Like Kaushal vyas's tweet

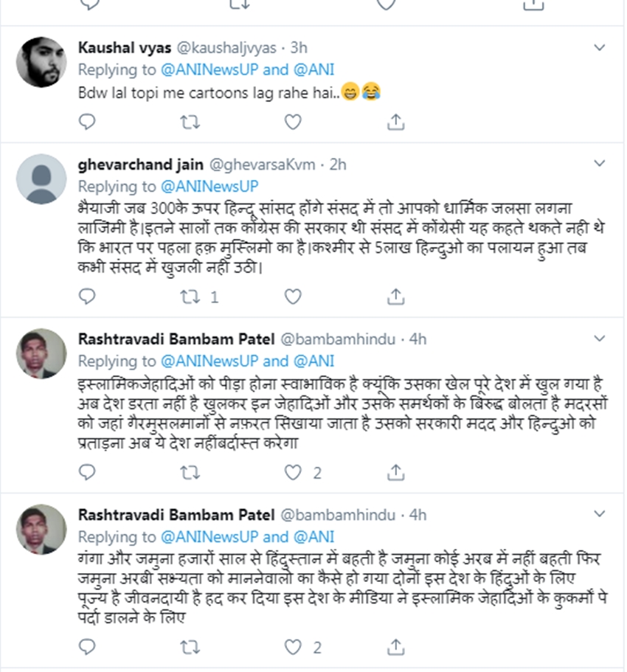pyautogui.click(x=293, y=122)
